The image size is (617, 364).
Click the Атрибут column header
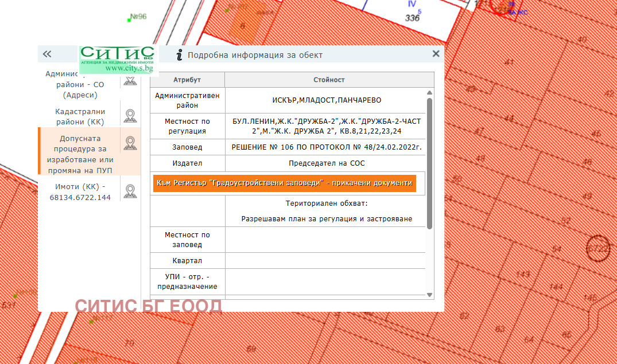coord(187,80)
